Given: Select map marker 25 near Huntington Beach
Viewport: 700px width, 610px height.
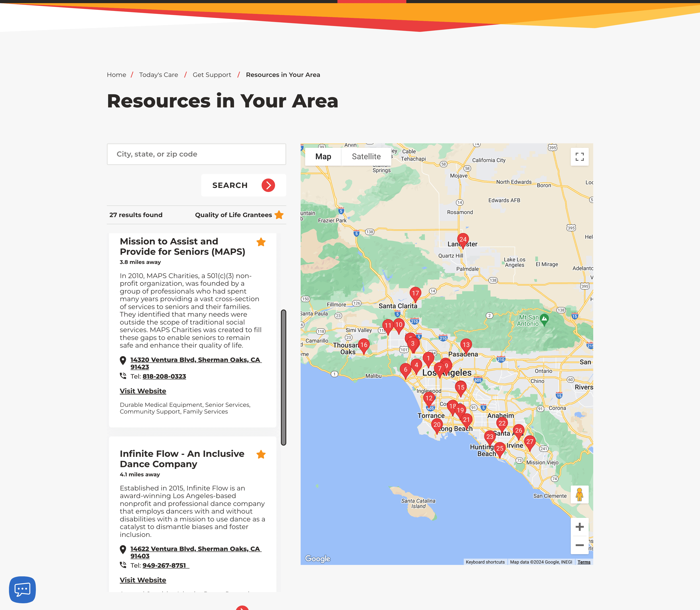Looking at the screenshot, I should tap(499, 449).
